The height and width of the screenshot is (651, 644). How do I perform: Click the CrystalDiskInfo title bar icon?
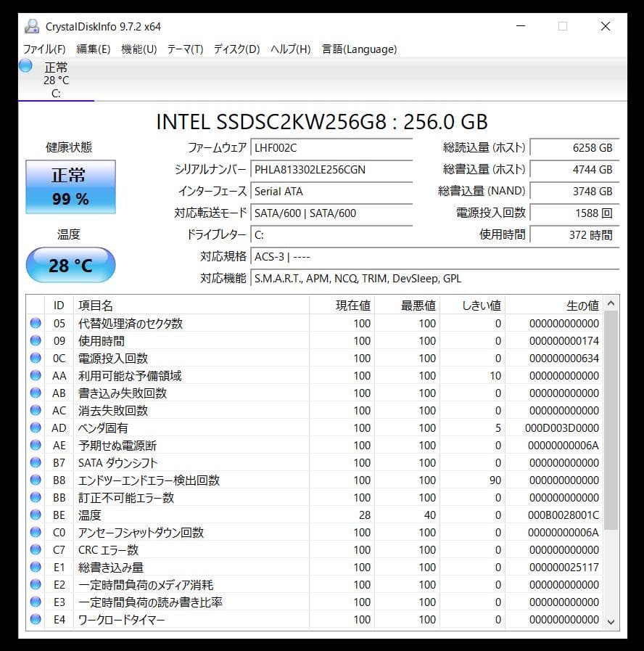[31, 26]
